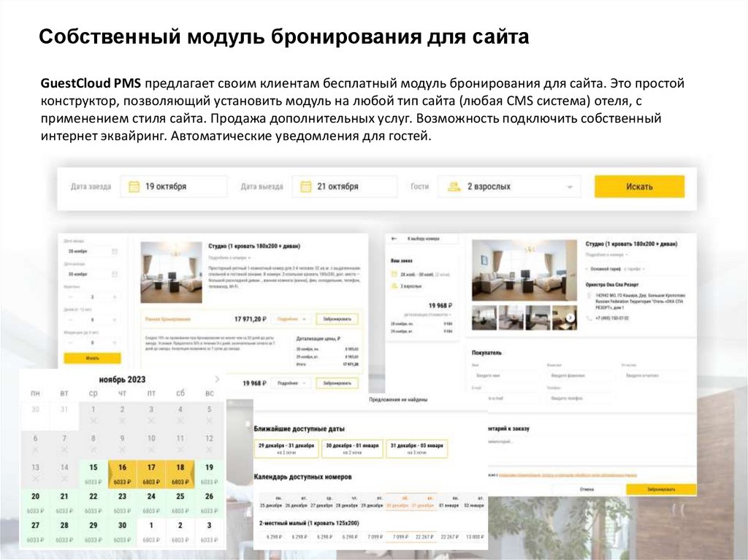Pick November 30 in the calendar
The width and height of the screenshot is (748, 560).
(x=122, y=532)
